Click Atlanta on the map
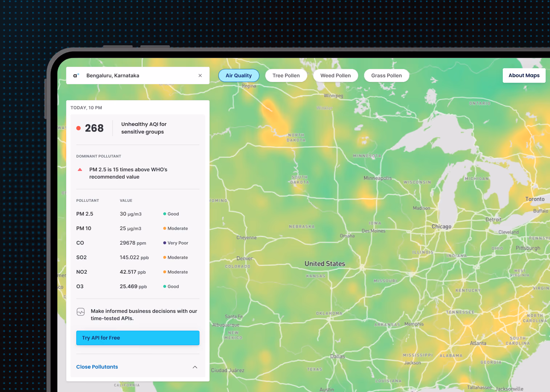 click(x=478, y=343)
